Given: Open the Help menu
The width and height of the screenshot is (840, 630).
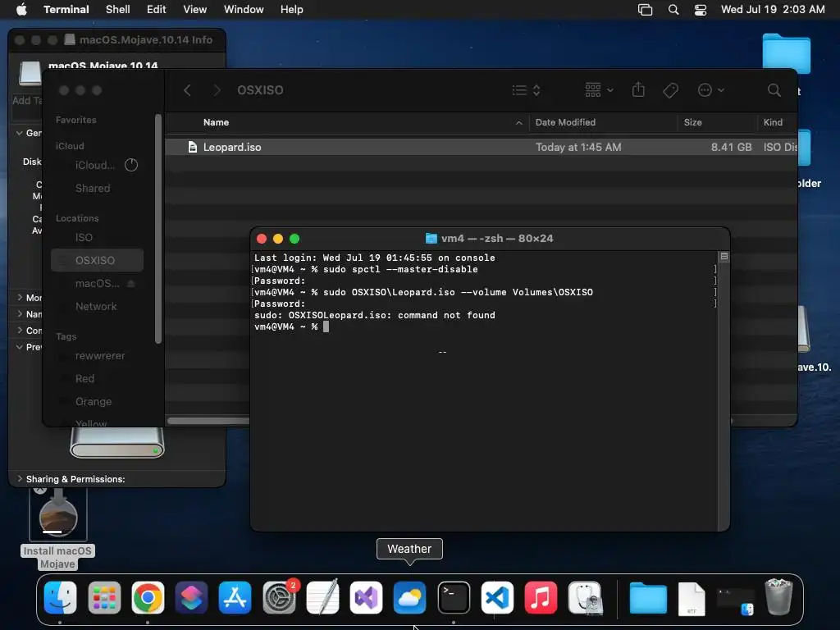Looking at the screenshot, I should point(292,10).
